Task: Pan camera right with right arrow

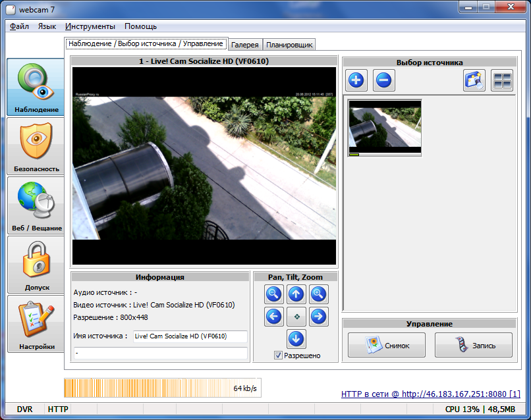Action: [x=318, y=317]
